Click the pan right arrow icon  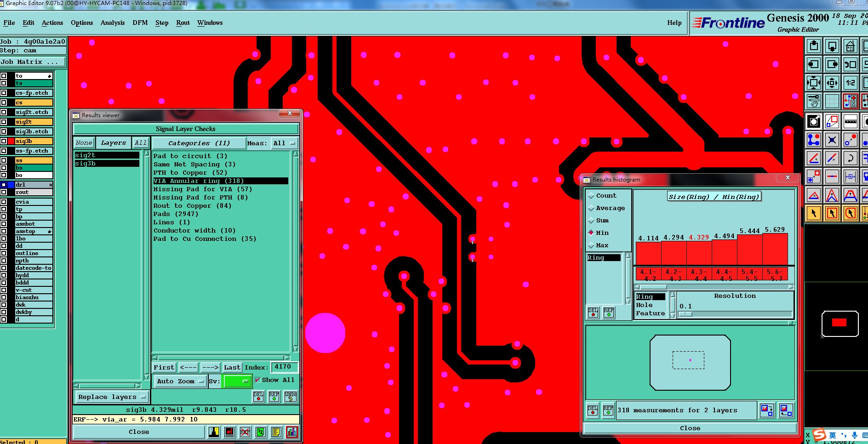(x=832, y=64)
